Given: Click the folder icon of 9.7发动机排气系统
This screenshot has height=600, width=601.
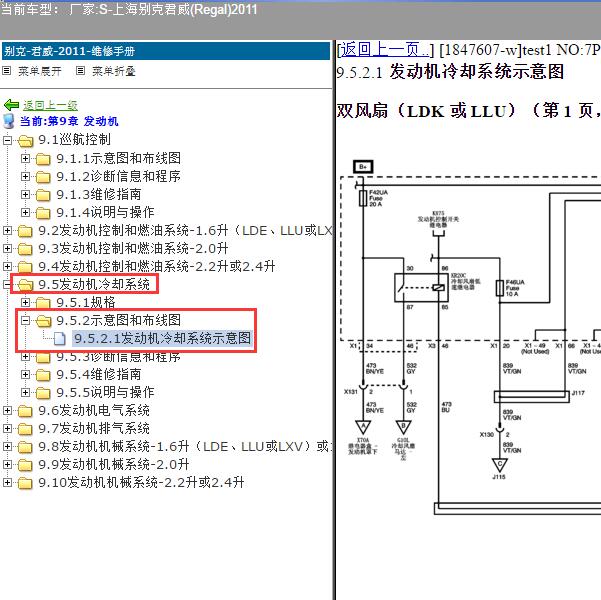Looking at the screenshot, I should click(x=25, y=429).
